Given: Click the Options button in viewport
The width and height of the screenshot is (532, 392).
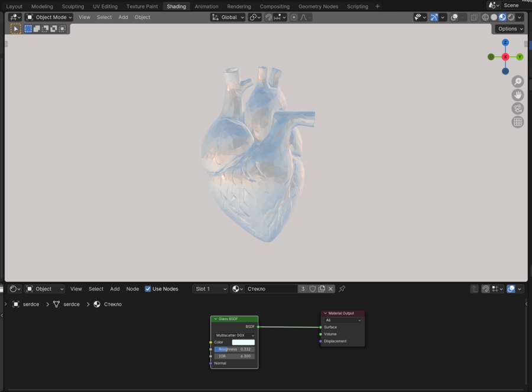Looking at the screenshot, I should (x=510, y=28).
